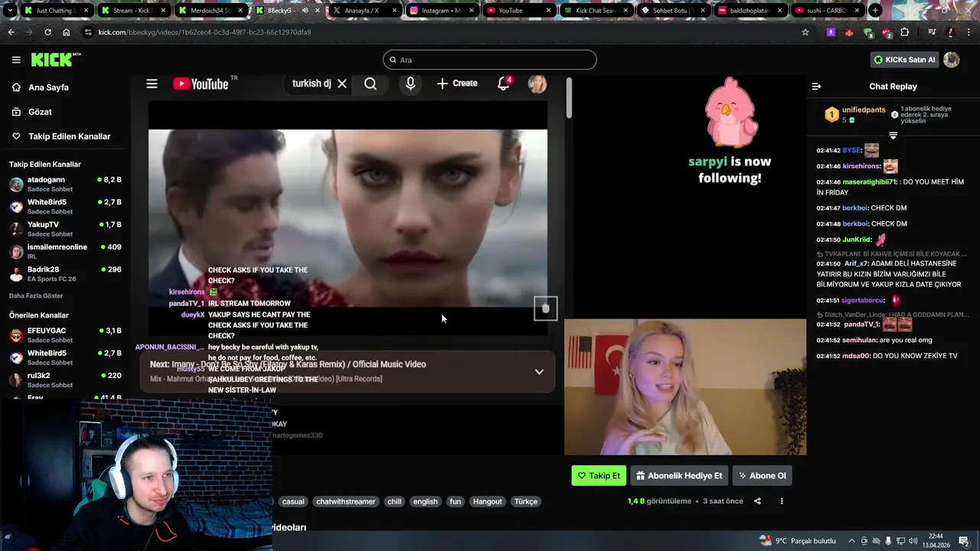Open the first WhiteBird5 followed channel
This screenshot has height=551, width=980.
(x=65, y=207)
